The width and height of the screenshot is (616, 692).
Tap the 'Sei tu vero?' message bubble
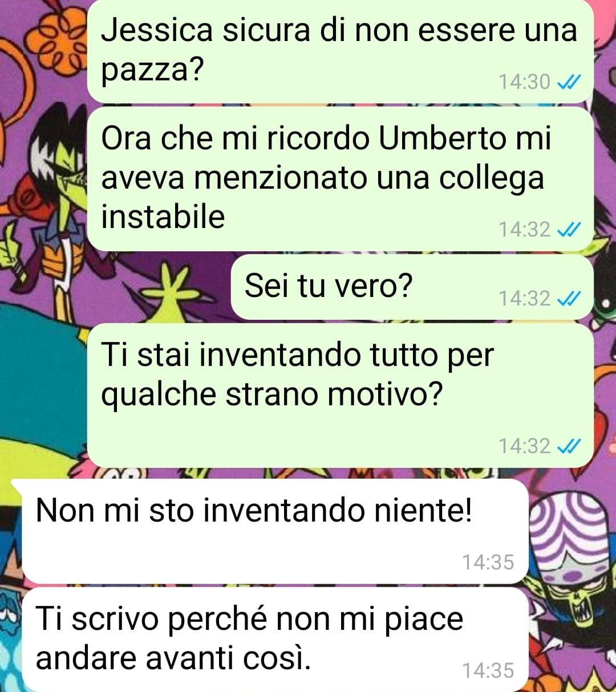click(412, 287)
